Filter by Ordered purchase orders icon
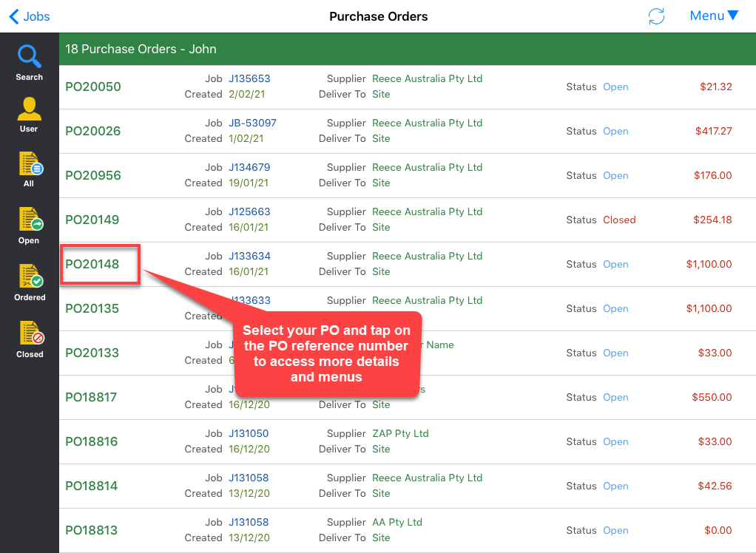This screenshot has width=756, height=553. coord(30,282)
